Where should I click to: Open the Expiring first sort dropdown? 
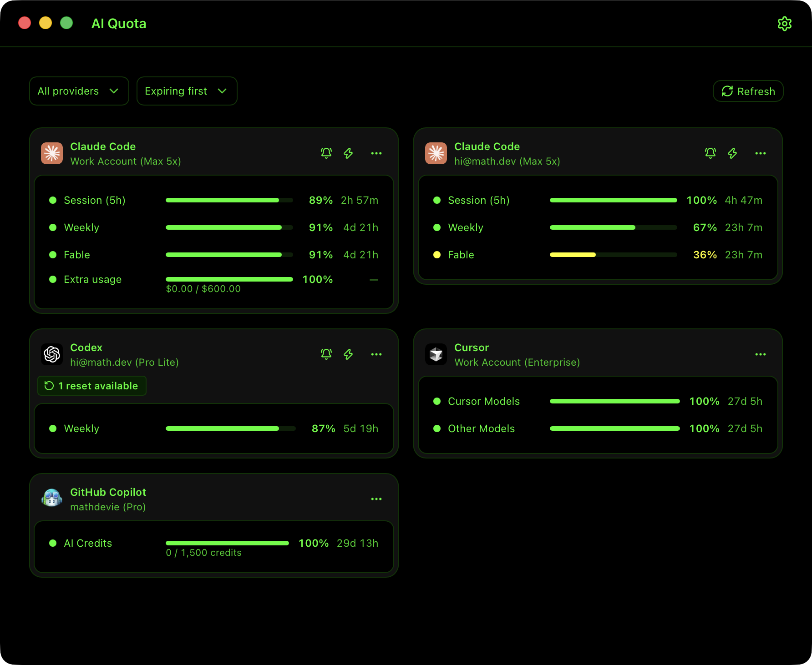187,91
